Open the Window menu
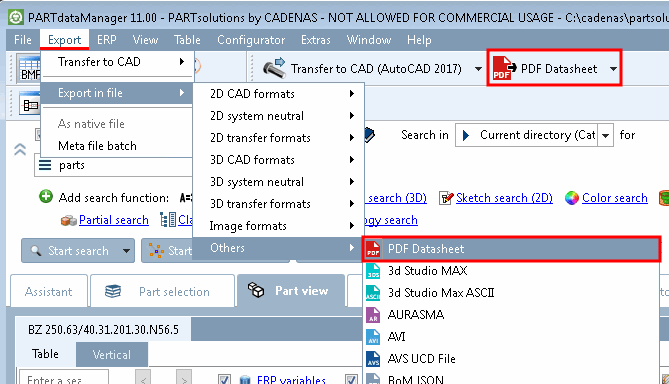 [x=369, y=40]
